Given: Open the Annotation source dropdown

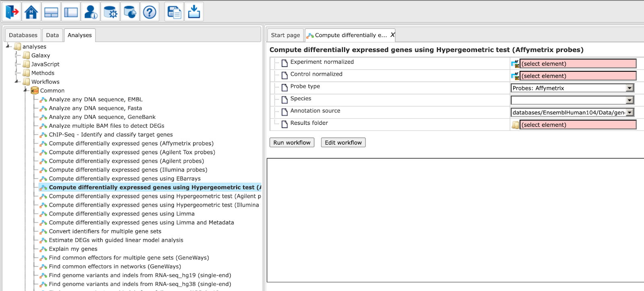Looking at the screenshot, I should coord(572,113).
